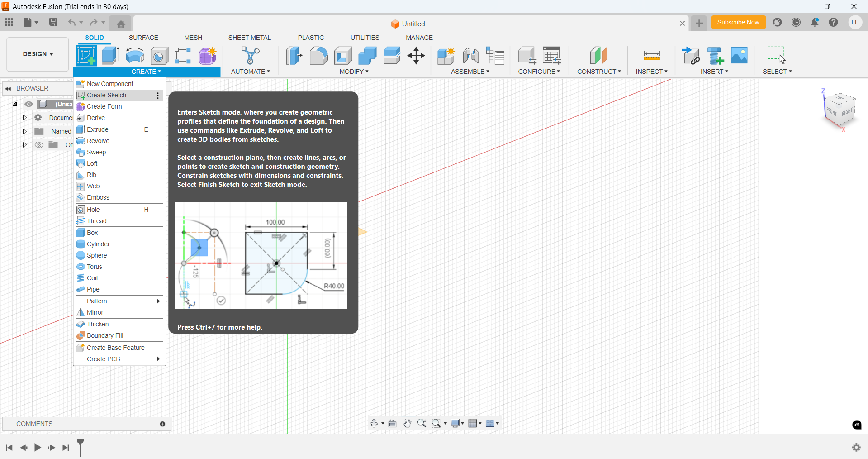Choose Thread from the Create menu
The height and width of the screenshot is (459, 868).
[119, 221]
